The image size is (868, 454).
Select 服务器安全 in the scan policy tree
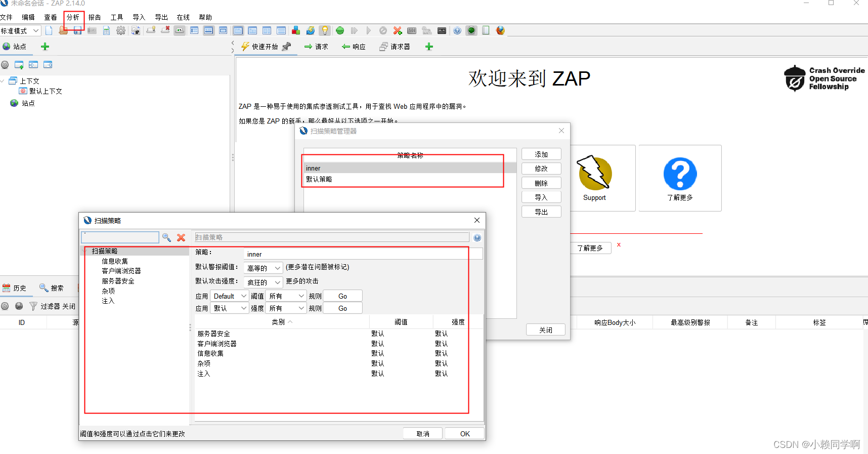tap(118, 281)
